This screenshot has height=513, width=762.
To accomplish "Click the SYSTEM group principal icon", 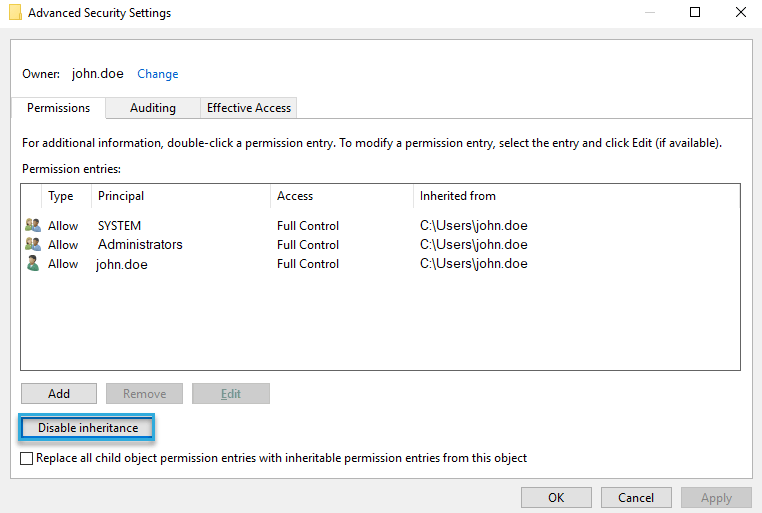I will point(33,226).
